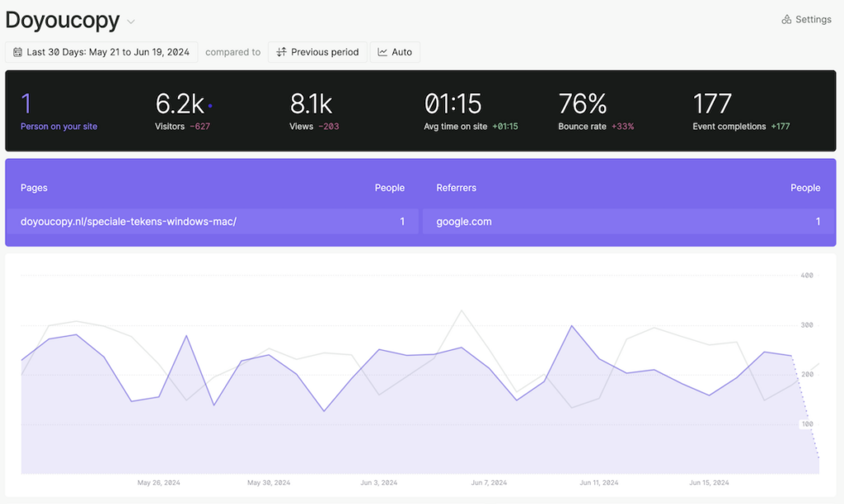
Task: Select the Views 8.1k metric
Action: 314,111
